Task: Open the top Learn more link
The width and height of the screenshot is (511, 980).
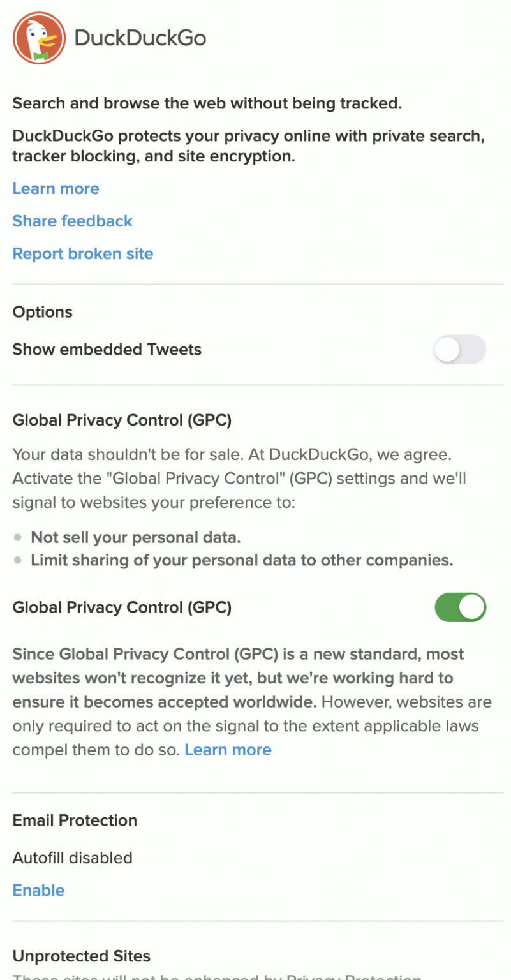Action: pos(56,188)
